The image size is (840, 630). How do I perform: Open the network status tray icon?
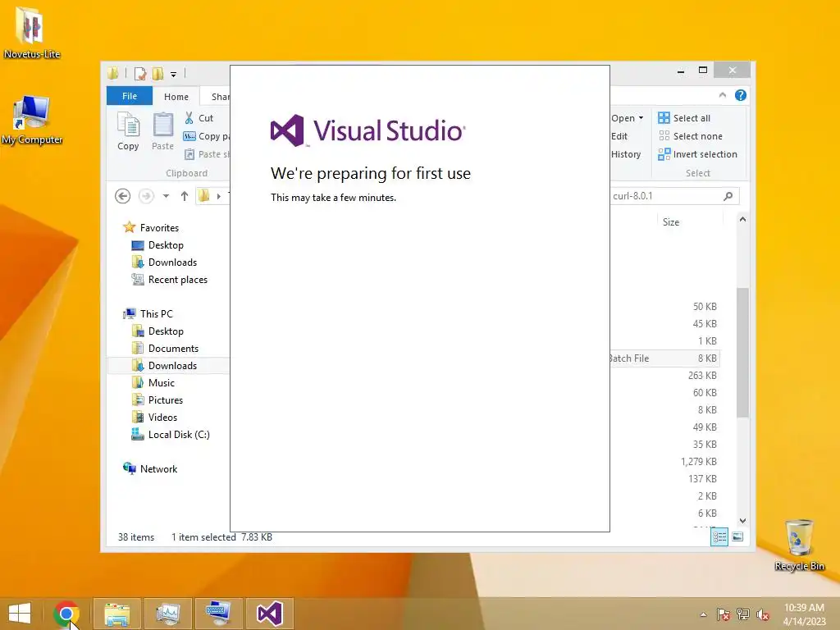[743, 614]
